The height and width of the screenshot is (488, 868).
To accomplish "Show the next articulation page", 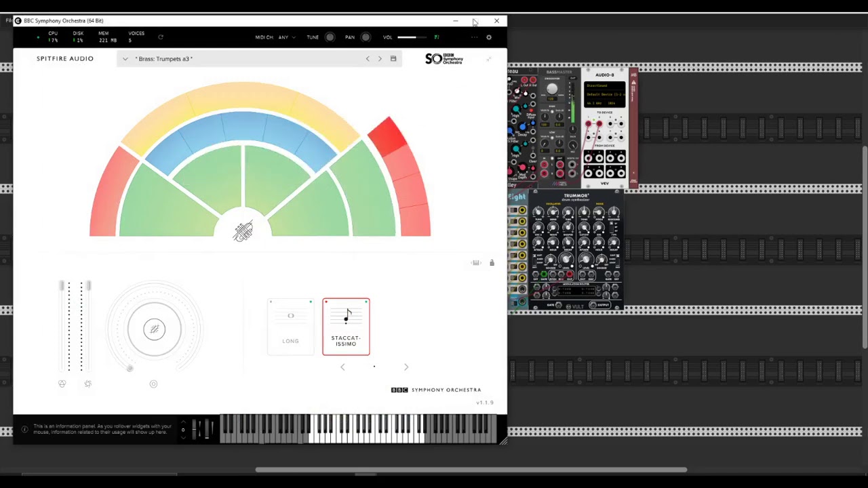I will 406,367.
